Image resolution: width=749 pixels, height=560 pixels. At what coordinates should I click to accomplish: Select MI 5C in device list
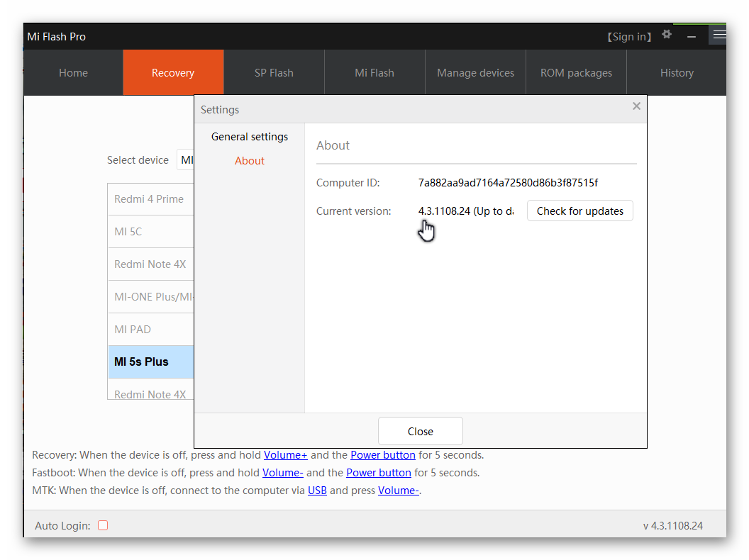151,232
